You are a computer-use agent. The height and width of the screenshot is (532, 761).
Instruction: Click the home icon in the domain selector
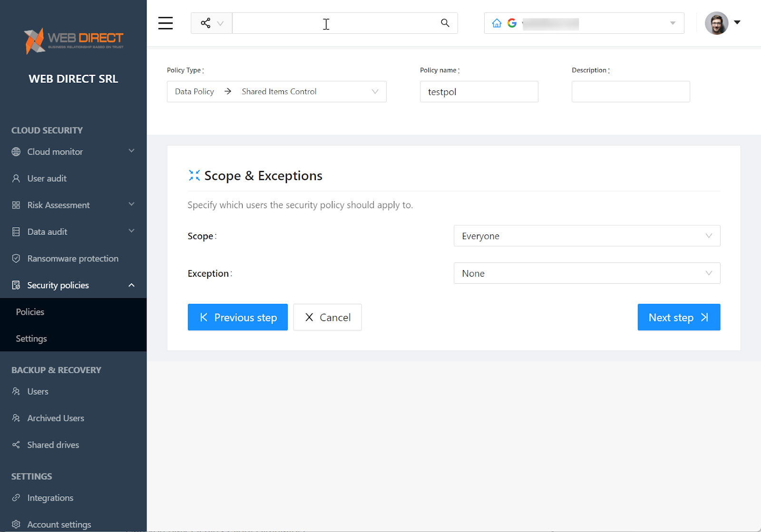497,23
